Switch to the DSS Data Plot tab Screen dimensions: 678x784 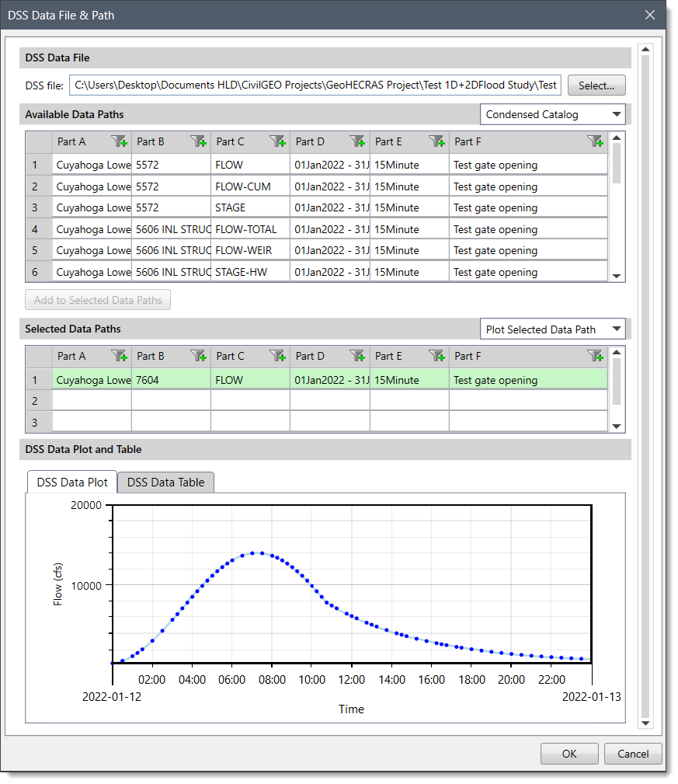(72, 483)
